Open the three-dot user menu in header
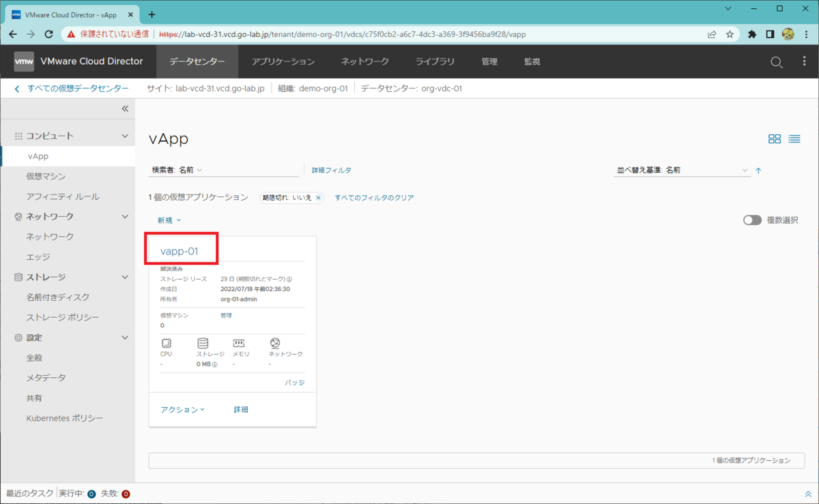The height and width of the screenshot is (504, 819). (804, 61)
